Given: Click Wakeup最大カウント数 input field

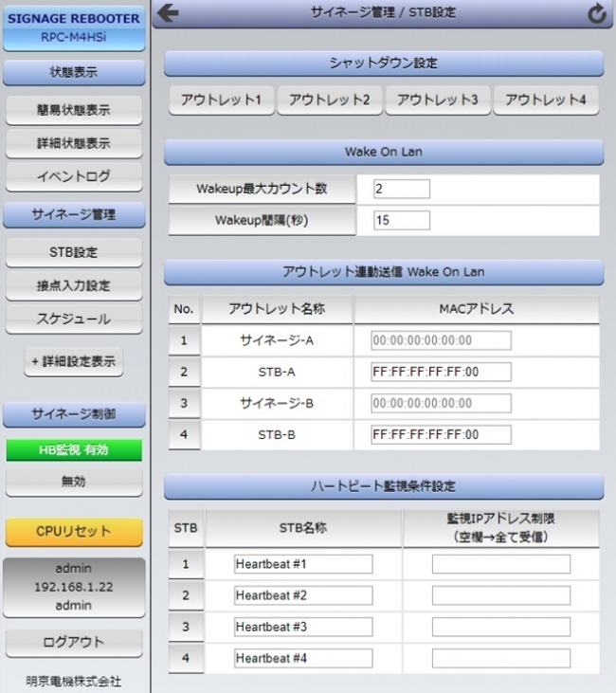Looking at the screenshot, I should pyautogui.click(x=401, y=190).
